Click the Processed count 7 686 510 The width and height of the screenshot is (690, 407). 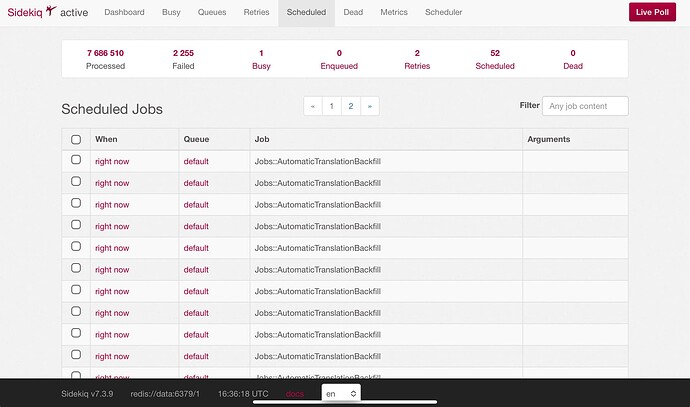click(x=105, y=53)
